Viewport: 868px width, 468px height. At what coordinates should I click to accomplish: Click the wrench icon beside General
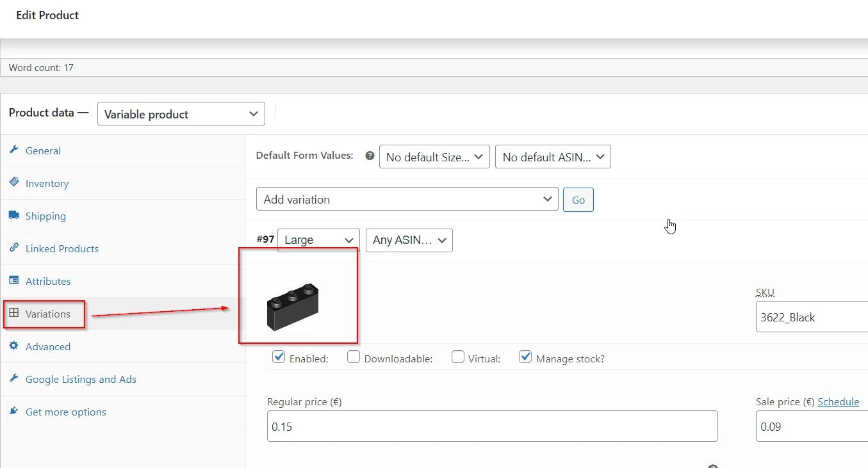13,150
